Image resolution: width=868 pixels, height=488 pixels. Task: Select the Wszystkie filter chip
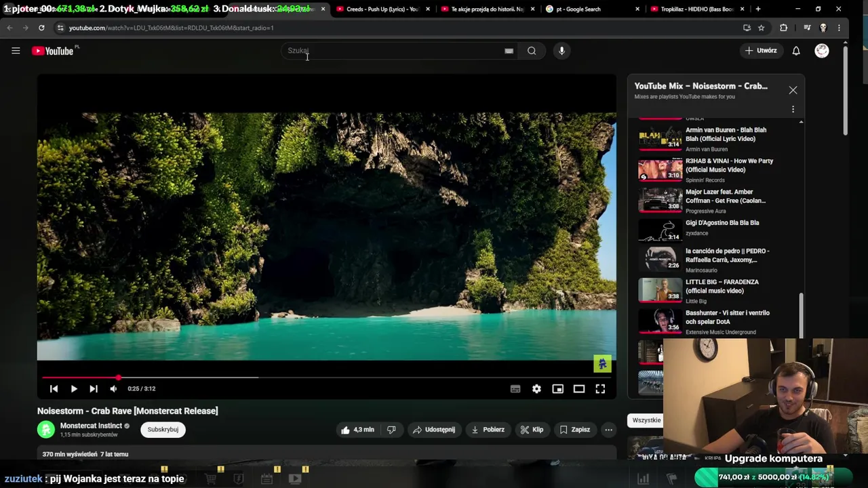(646, 420)
